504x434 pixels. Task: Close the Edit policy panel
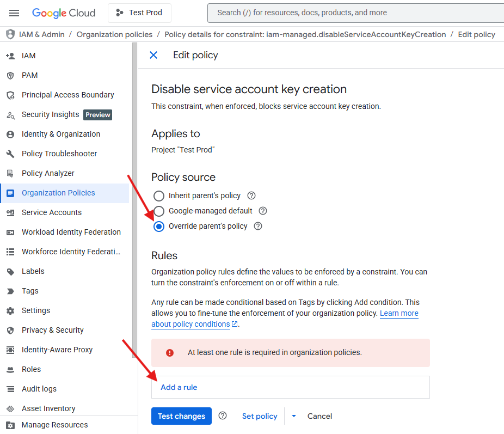point(153,55)
